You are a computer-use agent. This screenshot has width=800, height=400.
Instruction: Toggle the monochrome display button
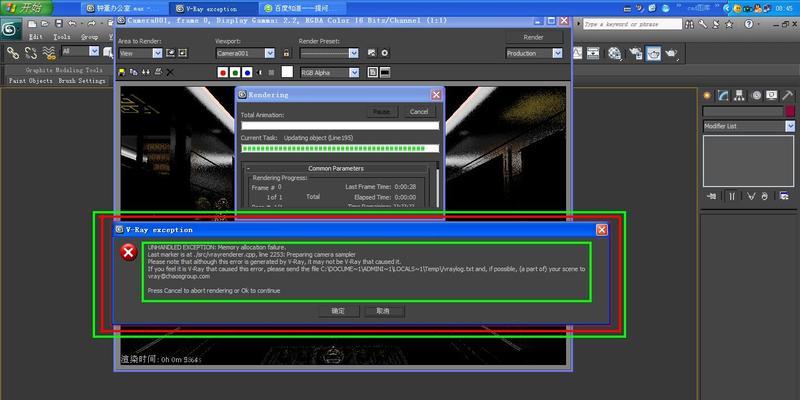pyautogui.click(x=271, y=73)
